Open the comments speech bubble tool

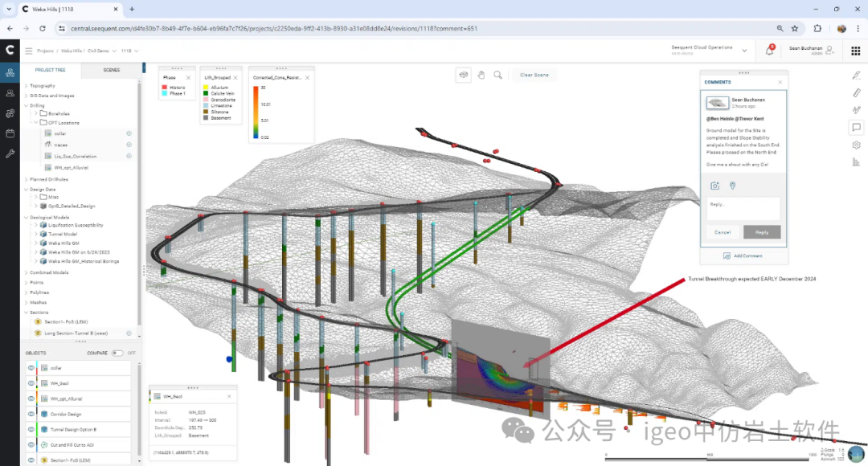coord(856,127)
